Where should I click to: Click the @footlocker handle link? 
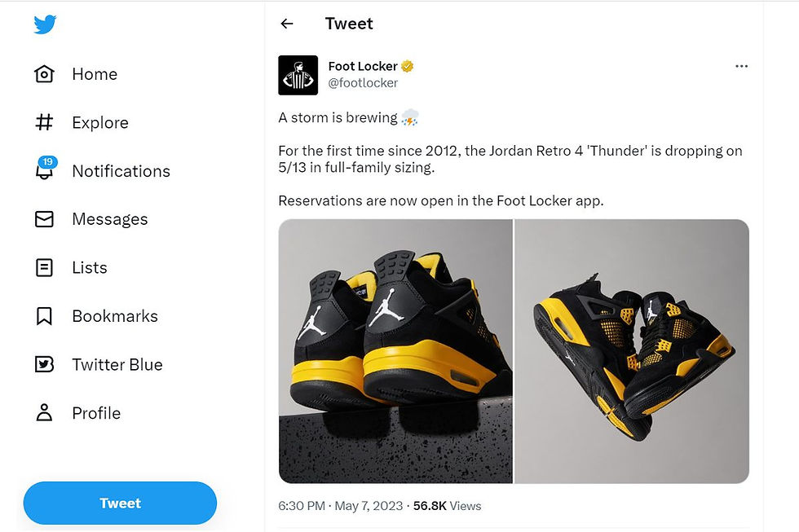[363, 83]
